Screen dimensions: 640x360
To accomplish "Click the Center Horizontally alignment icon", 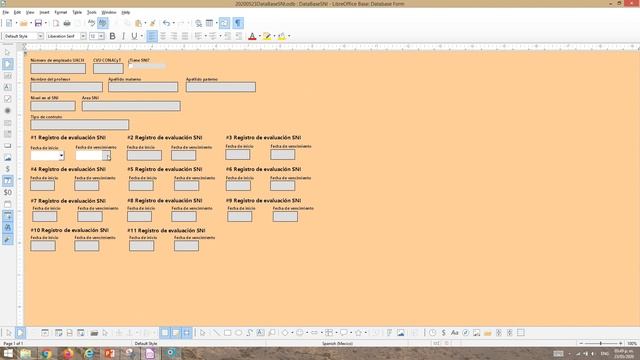I will (x=163, y=36).
